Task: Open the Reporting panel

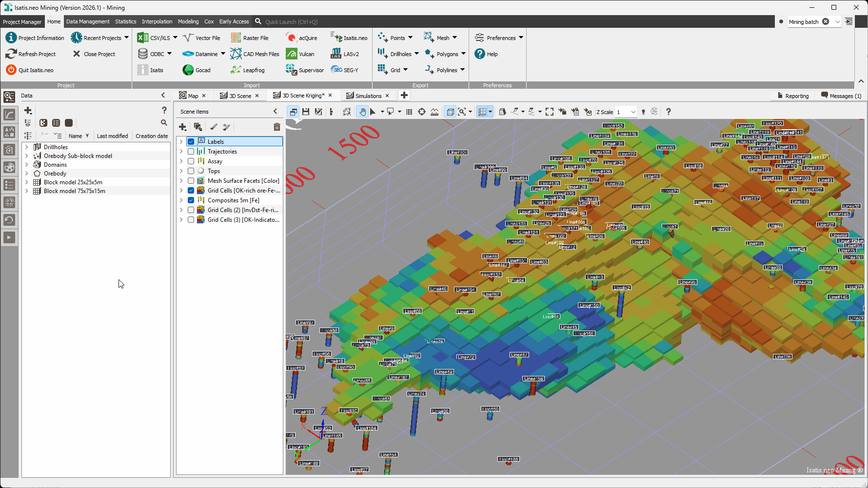Action: (x=793, y=96)
